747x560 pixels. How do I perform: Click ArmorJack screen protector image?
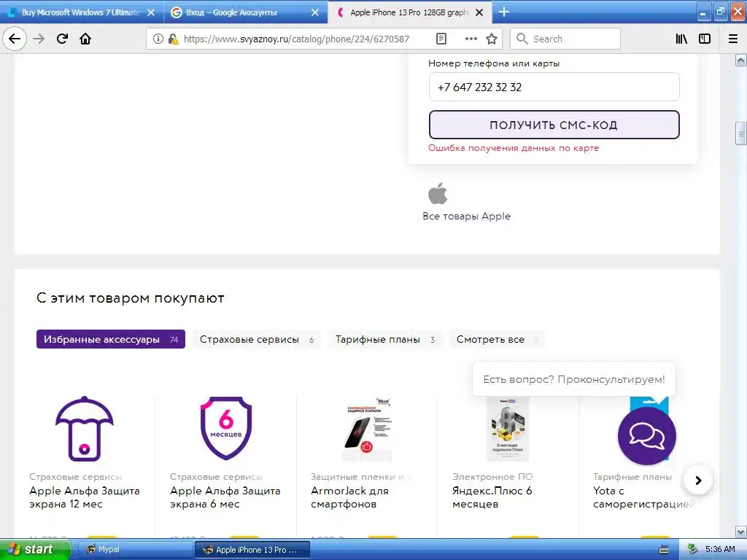click(367, 429)
